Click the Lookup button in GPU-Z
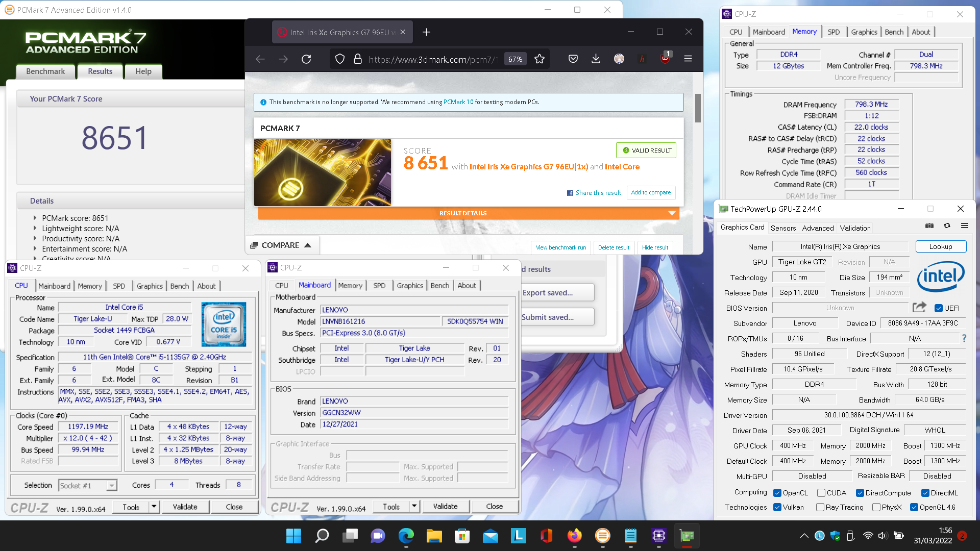 [x=941, y=246]
